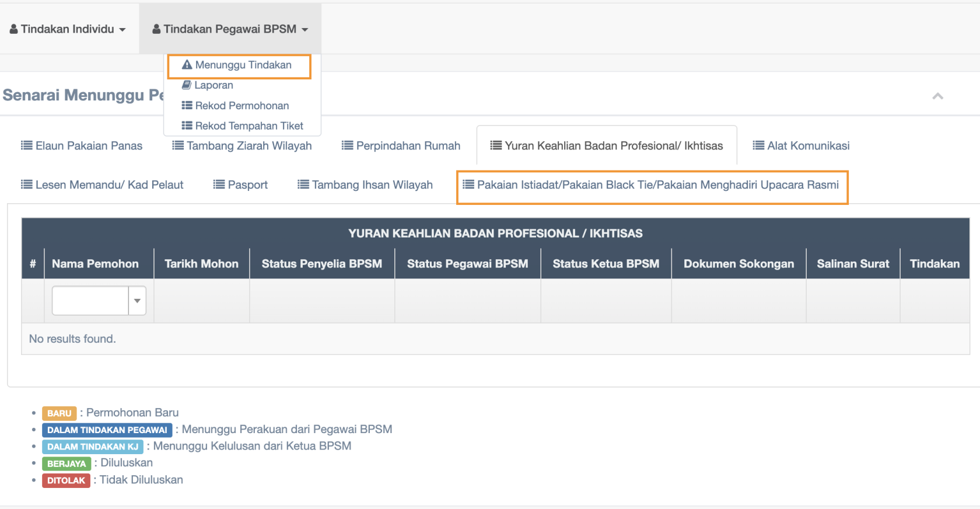The width and height of the screenshot is (980, 509).
Task: Switch to the Perpindahan Rumah tab
Action: 401,146
